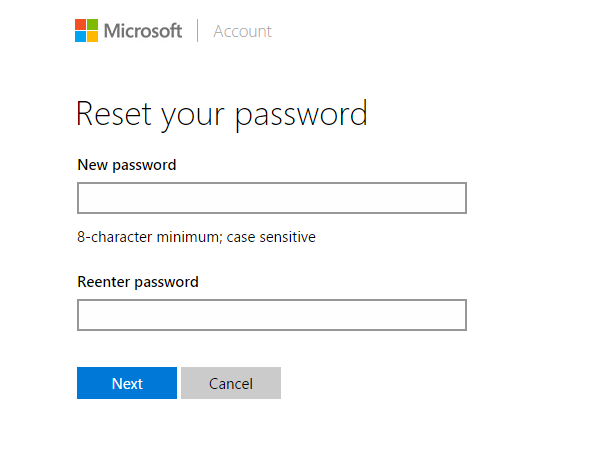Click the yellow square of the Microsoft logo
The image size is (599, 462).
[92, 37]
